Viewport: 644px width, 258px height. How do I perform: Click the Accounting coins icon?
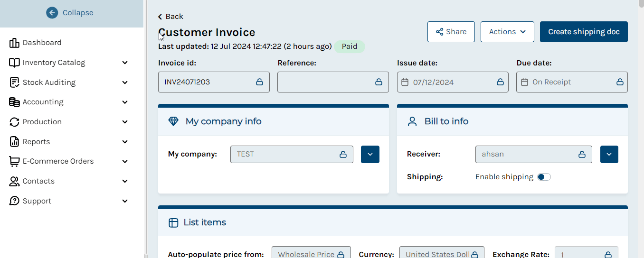pyautogui.click(x=14, y=102)
